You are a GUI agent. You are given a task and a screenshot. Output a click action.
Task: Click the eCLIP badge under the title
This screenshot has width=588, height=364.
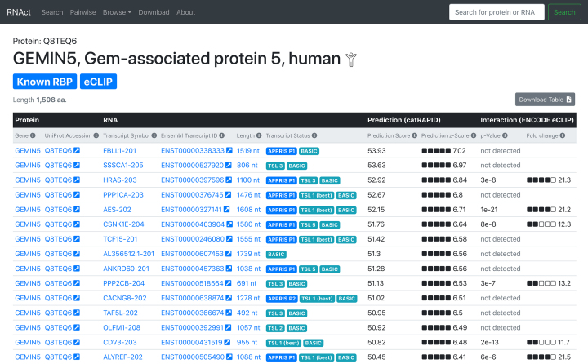click(99, 82)
